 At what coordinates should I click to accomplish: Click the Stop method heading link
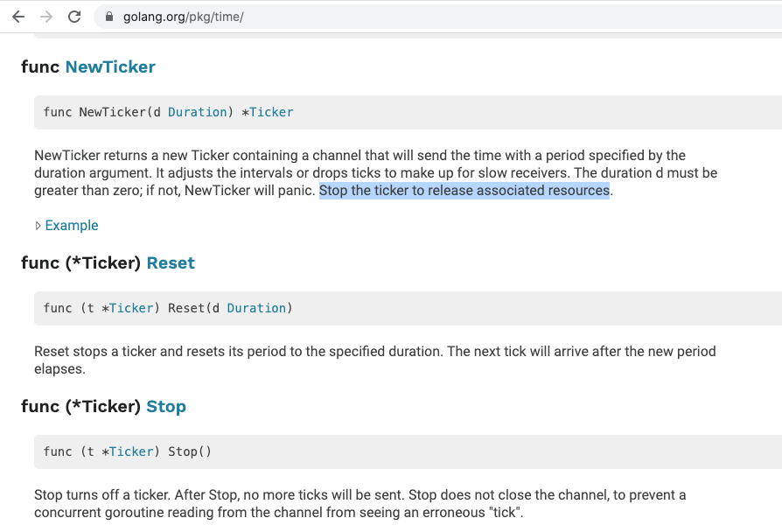(x=166, y=406)
